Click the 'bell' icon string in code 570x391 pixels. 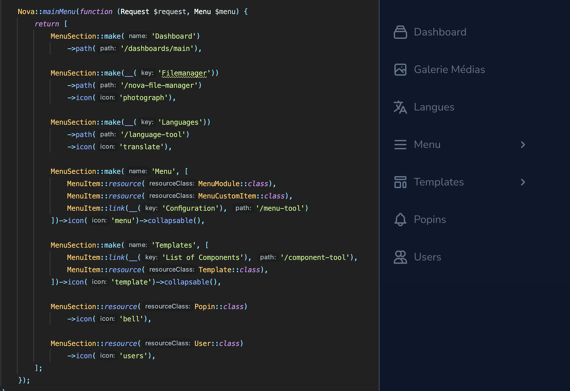pos(132,319)
